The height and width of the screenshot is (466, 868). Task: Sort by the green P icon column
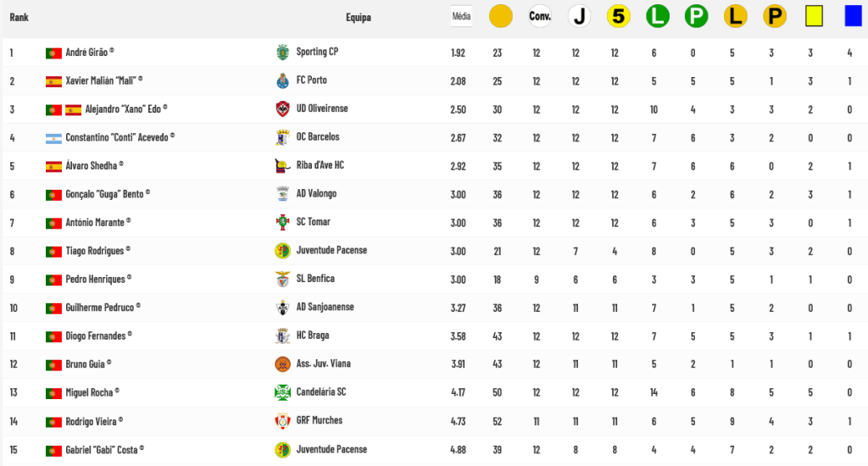pos(697,16)
